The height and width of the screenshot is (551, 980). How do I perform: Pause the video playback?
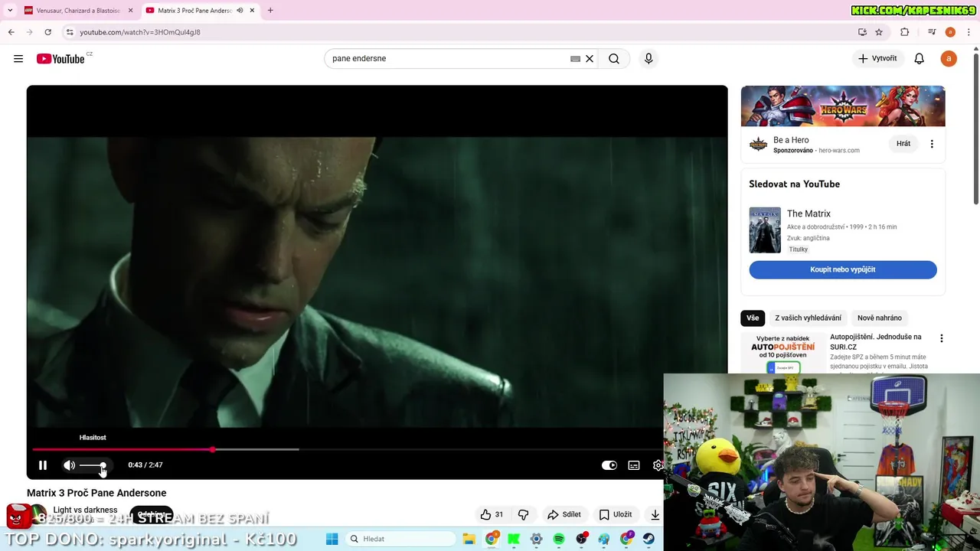click(x=43, y=465)
